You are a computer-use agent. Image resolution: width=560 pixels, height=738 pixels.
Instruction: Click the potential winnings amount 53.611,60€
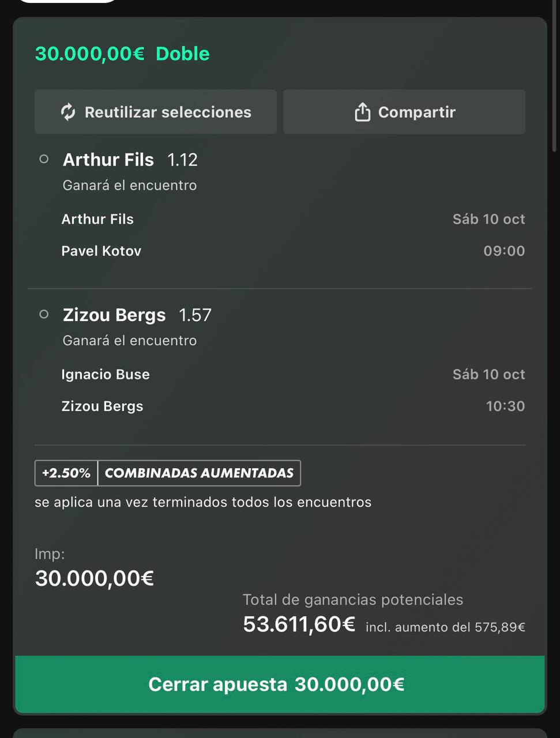point(299,624)
